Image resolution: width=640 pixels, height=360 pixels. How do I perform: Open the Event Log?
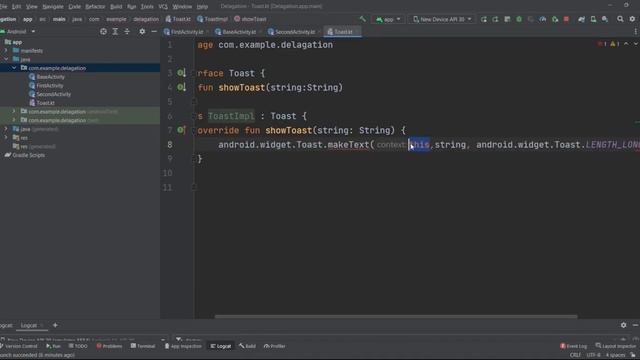[573, 346]
